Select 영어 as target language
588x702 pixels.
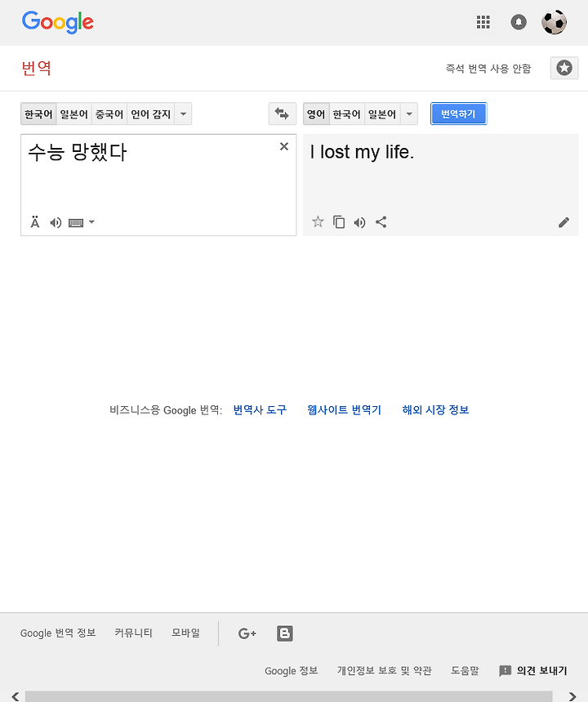click(316, 114)
